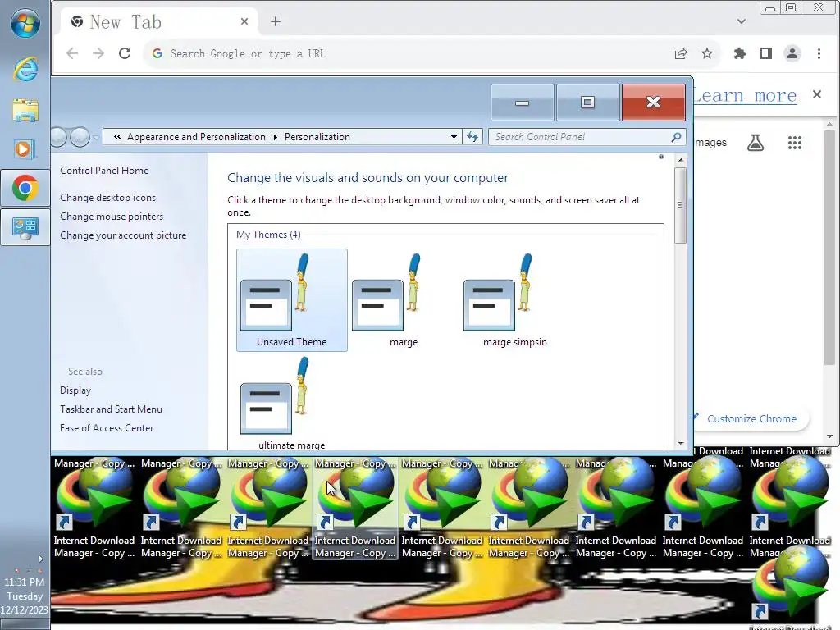
Task: Select the Unsaved Theme thumbnail
Action: pyautogui.click(x=291, y=300)
